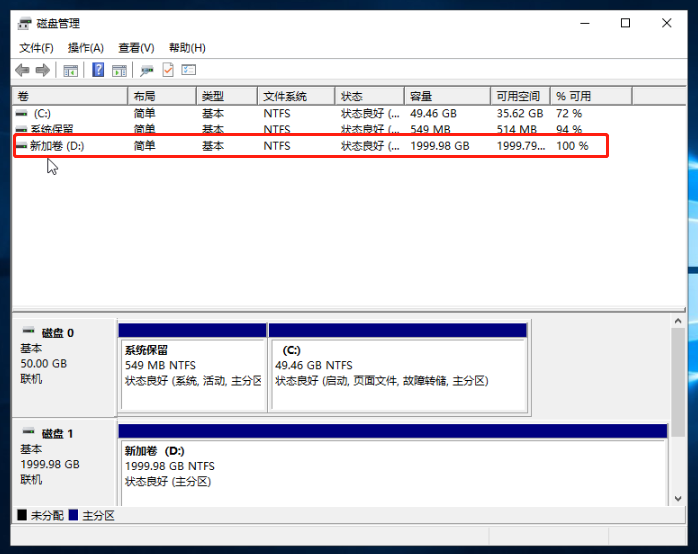Click the disk icon next to 磁盘 1
The image size is (698, 554).
tap(28, 431)
